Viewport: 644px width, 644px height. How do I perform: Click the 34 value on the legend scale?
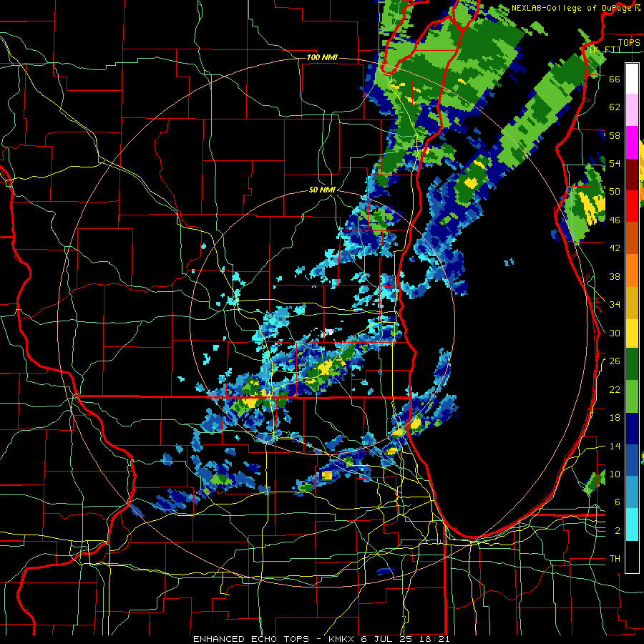coord(615,304)
